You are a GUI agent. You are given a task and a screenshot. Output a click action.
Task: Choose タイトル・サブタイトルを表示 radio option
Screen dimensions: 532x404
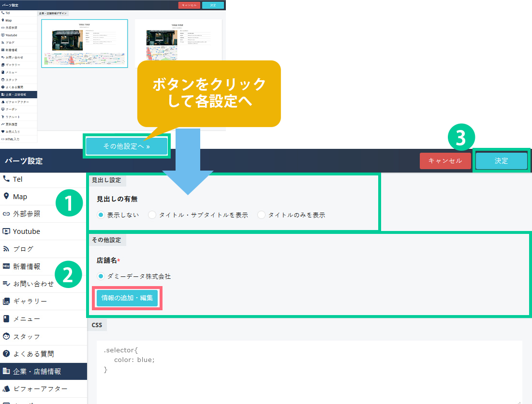tap(152, 215)
